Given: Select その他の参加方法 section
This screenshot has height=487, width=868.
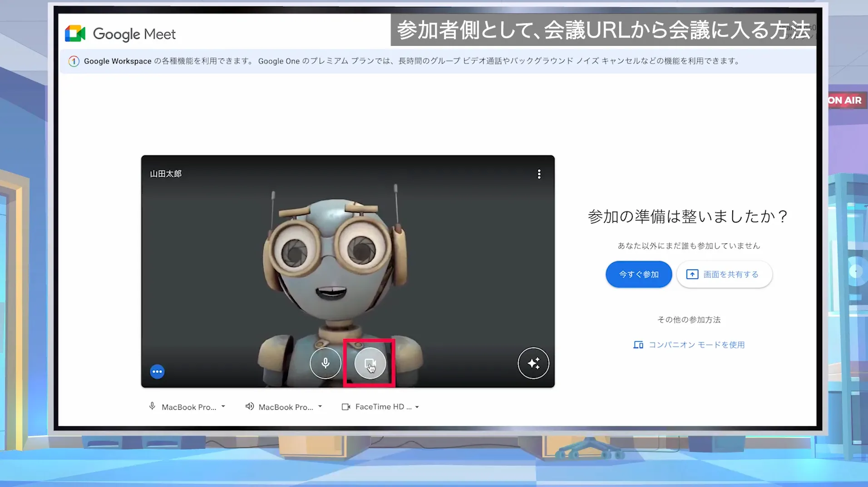Looking at the screenshot, I should [x=688, y=319].
